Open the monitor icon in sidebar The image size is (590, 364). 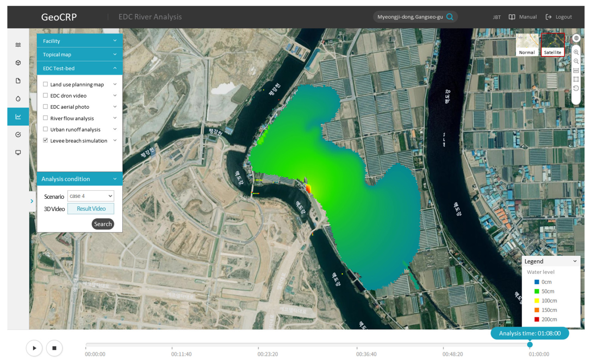(x=18, y=153)
